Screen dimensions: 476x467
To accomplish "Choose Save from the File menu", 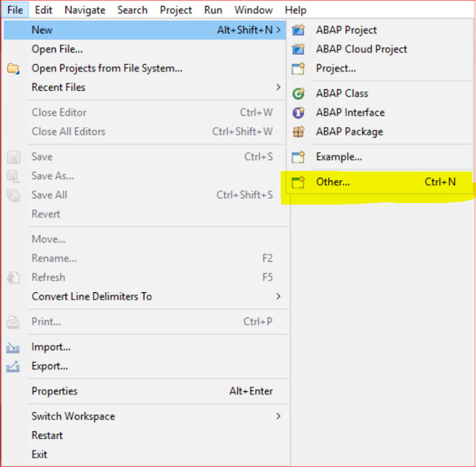I will coord(144,157).
